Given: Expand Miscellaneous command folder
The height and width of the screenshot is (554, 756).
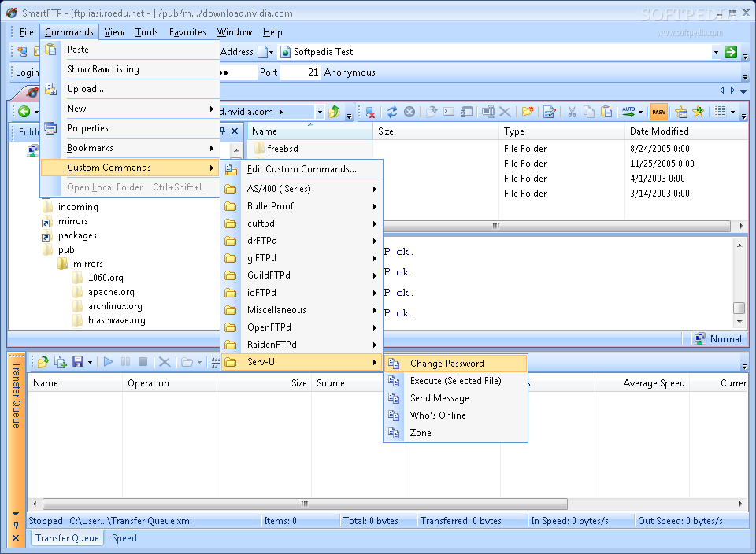Looking at the screenshot, I should [302, 310].
